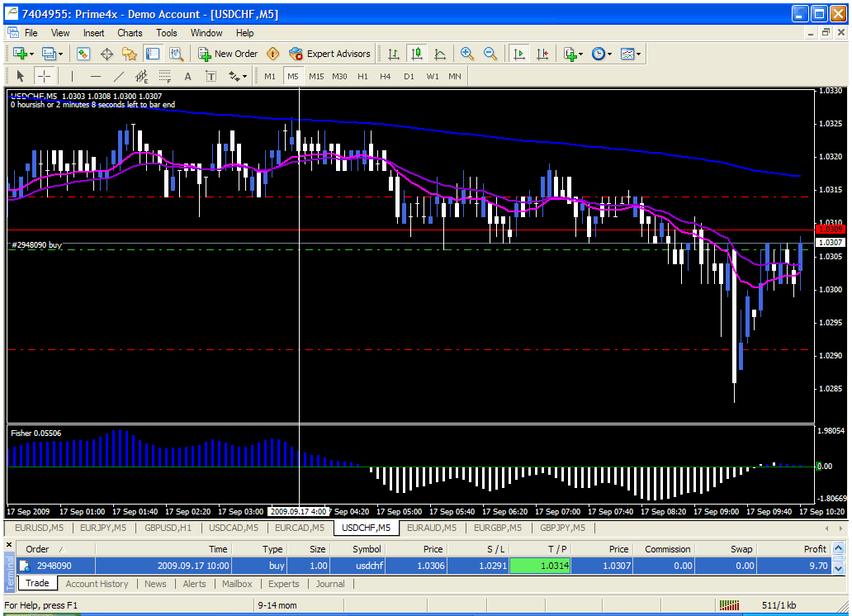Expand the Templates dropdown arrow
The width and height of the screenshot is (852, 616).
pos(638,54)
